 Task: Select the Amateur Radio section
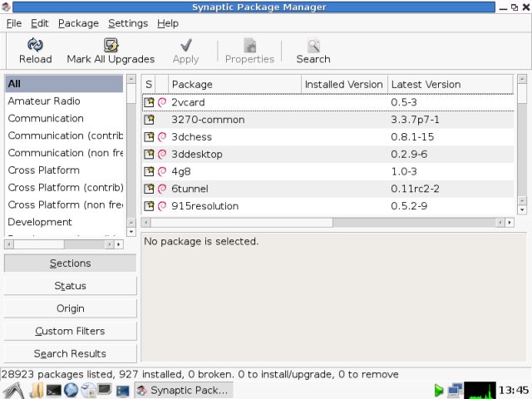coord(64,101)
